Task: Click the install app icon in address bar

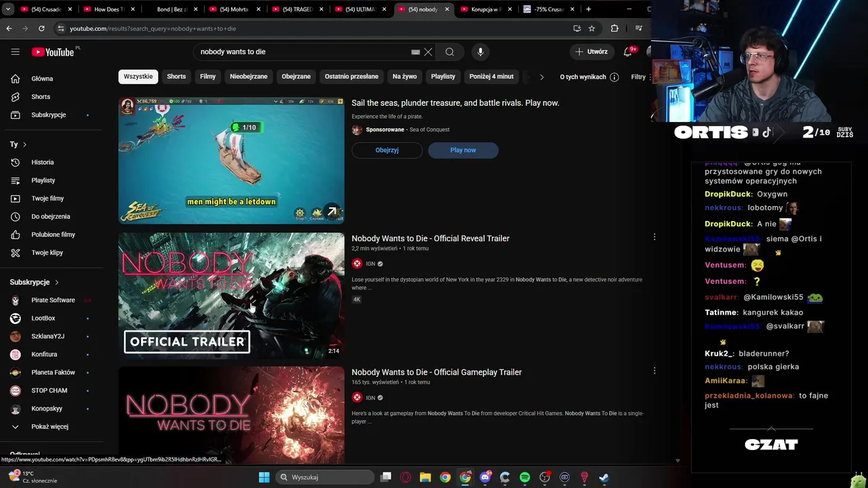Action: point(577,28)
